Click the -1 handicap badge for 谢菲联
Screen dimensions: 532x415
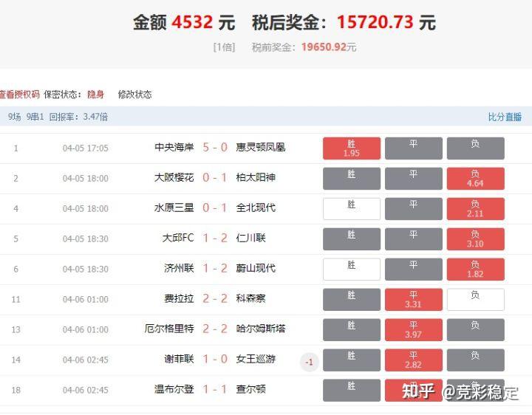pos(309,362)
